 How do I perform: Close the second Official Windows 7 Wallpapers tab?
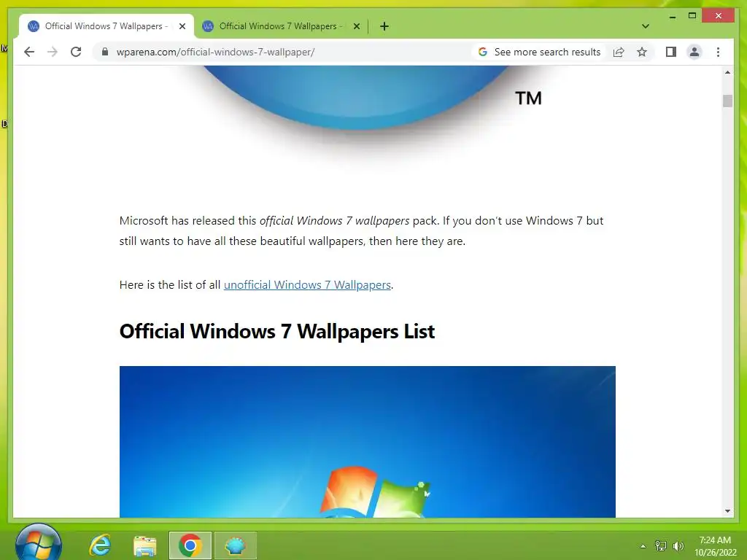(x=356, y=27)
